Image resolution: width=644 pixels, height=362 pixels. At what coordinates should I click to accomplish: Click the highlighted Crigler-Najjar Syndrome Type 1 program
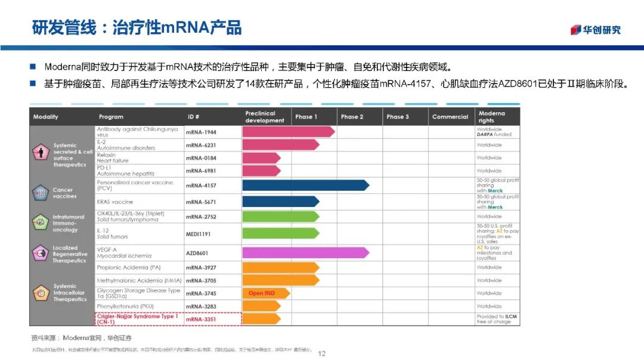tap(138, 319)
